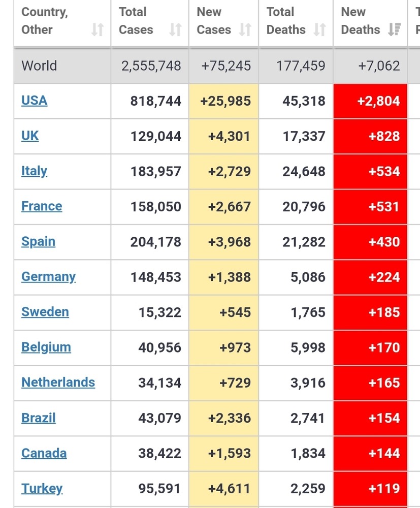Toggle Total Deaths sort arrows
420x508 pixels.
point(319,30)
